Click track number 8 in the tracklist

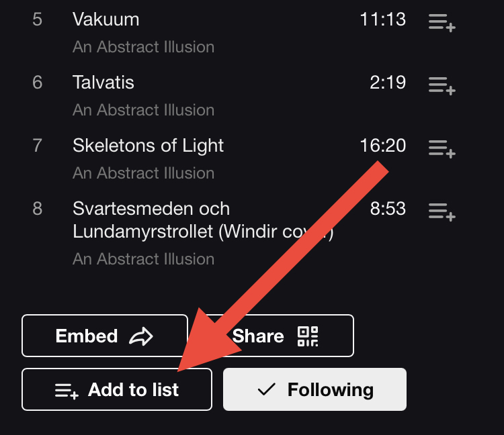coord(37,209)
